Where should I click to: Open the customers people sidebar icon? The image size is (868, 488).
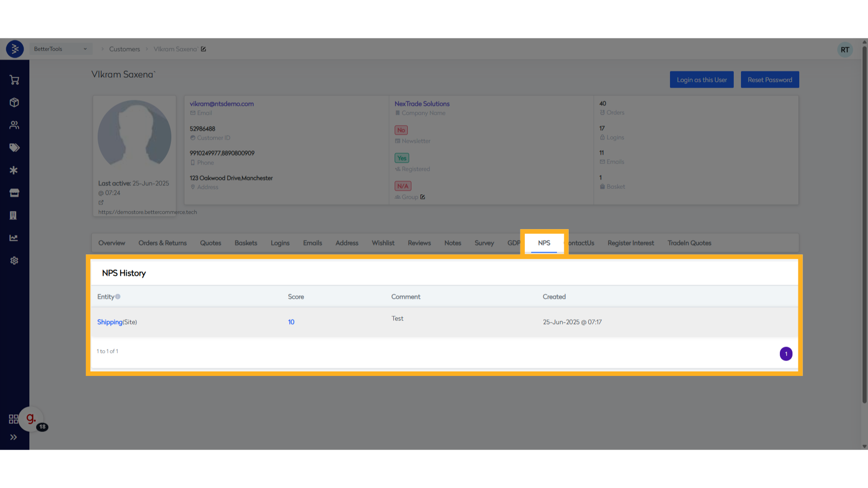[x=14, y=125]
